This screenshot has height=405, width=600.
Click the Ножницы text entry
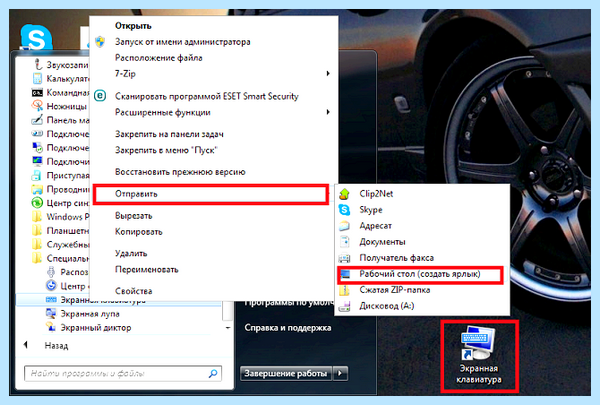tap(67, 106)
